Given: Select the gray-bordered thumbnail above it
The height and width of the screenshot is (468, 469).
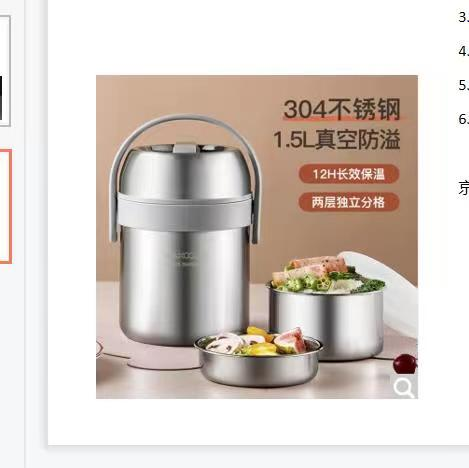Looking at the screenshot, I should tap(5, 71).
